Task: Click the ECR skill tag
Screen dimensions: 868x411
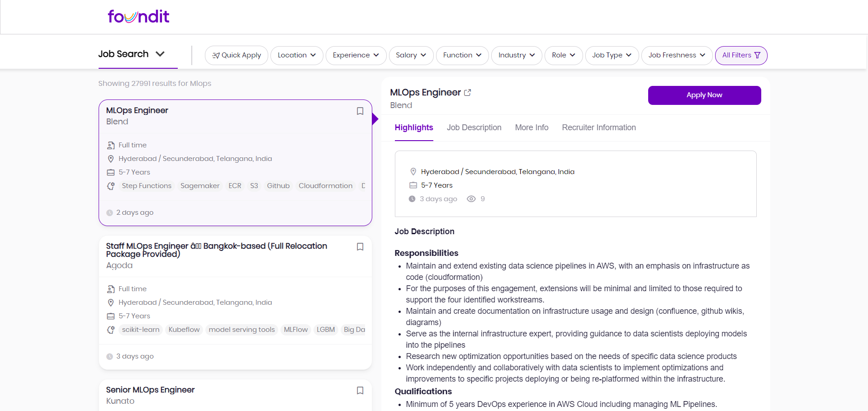Action: pyautogui.click(x=235, y=186)
